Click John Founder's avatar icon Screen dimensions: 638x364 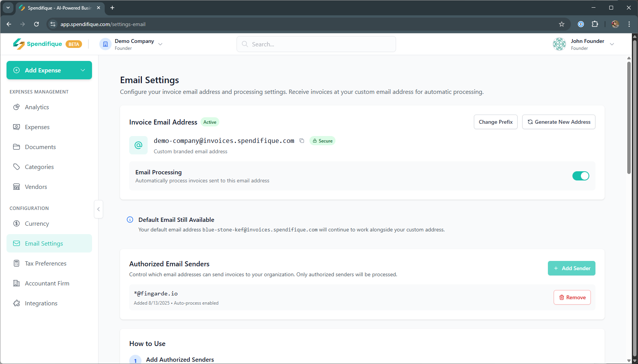pos(559,44)
